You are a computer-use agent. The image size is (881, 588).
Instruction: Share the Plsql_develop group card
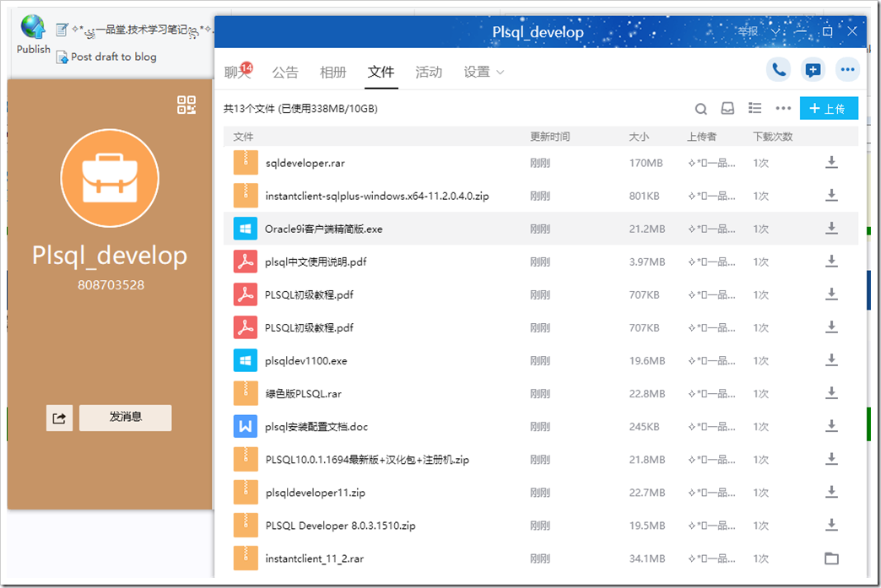[x=59, y=418]
